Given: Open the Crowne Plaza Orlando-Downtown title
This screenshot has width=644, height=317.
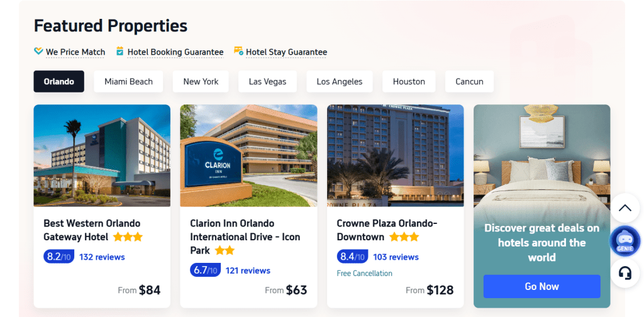Looking at the screenshot, I should coord(386,224).
